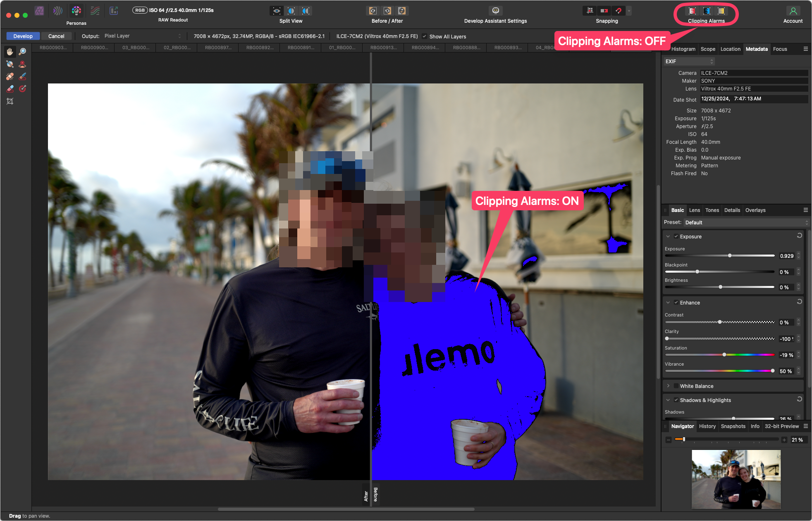The image size is (812, 521).
Task: Switch to the Histogram tab
Action: 683,49
